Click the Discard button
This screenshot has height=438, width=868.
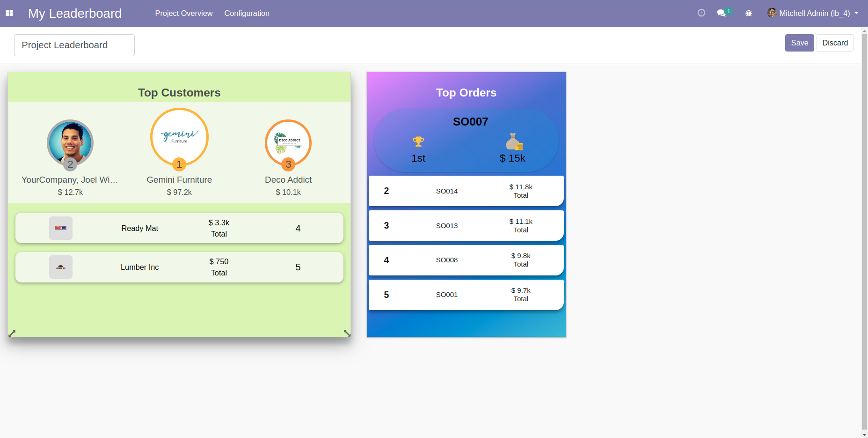[835, 43]
